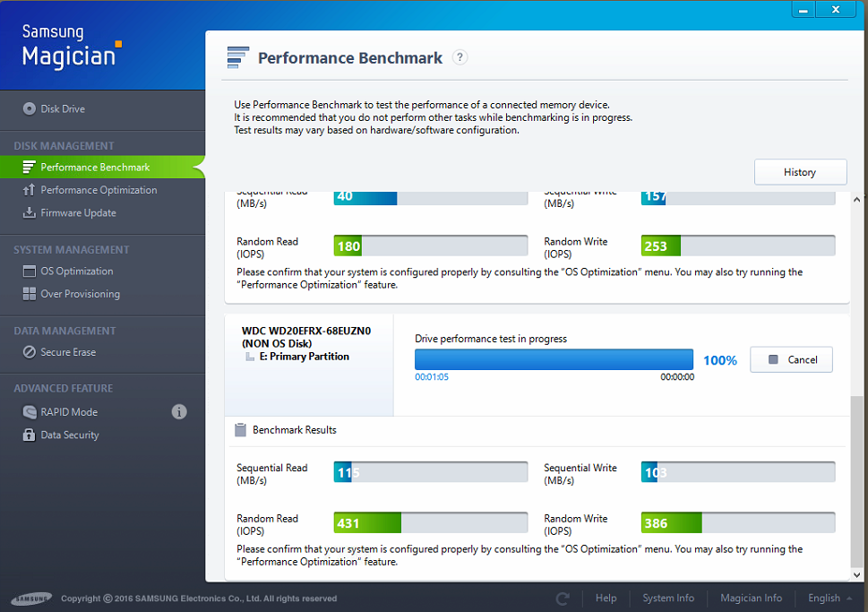Click the Benchmark Results heading
Image resolution: width=868 pixels, height=612 pixels.
point(295,430)
